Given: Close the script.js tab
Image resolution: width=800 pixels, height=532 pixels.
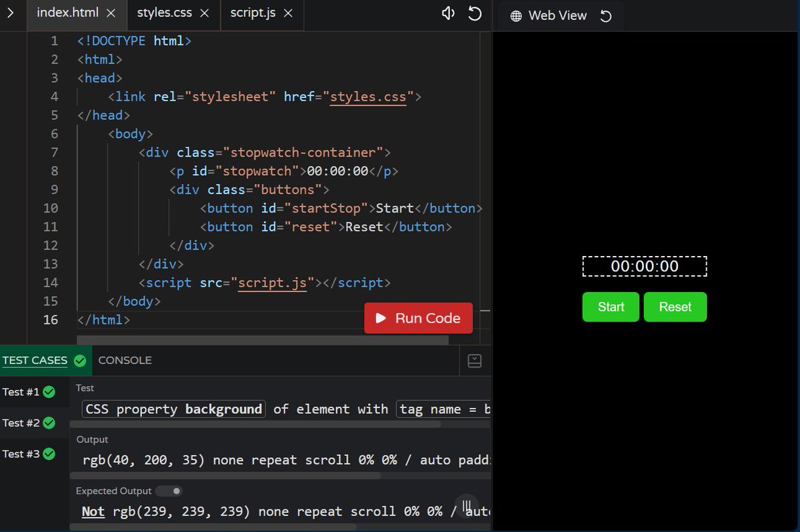Looking at the screenshot, I should click(x=289, y=11).
